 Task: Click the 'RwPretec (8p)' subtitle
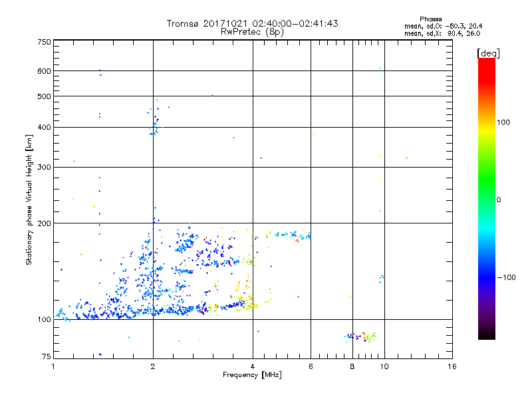pos(252,32)
